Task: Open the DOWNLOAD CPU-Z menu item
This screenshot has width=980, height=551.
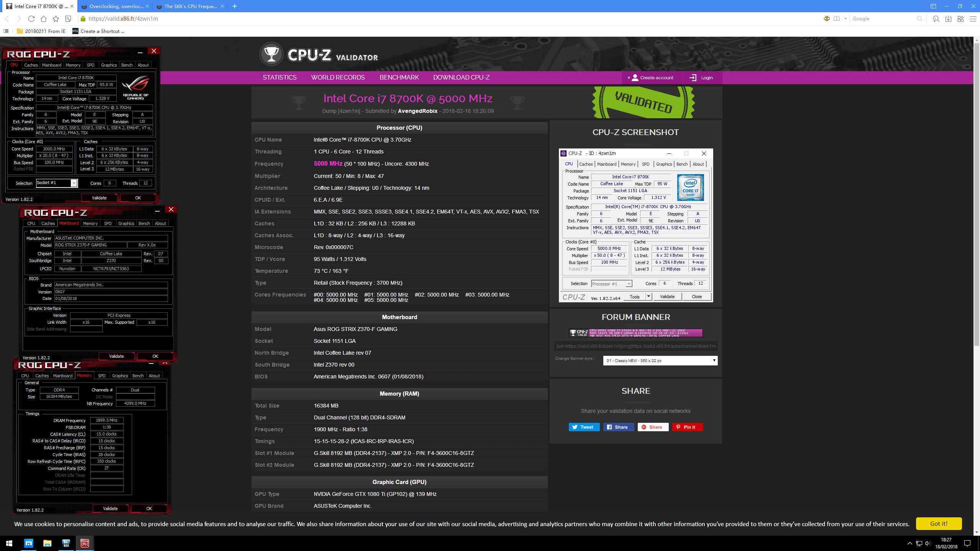Action: coord(461,77)
